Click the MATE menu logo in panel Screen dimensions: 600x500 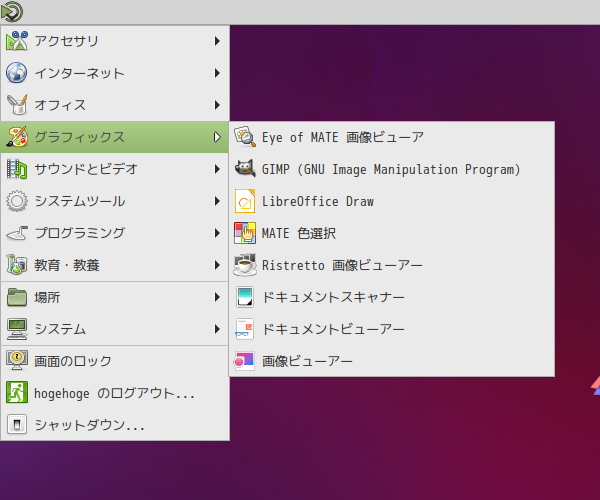click(x=12, y=11)
